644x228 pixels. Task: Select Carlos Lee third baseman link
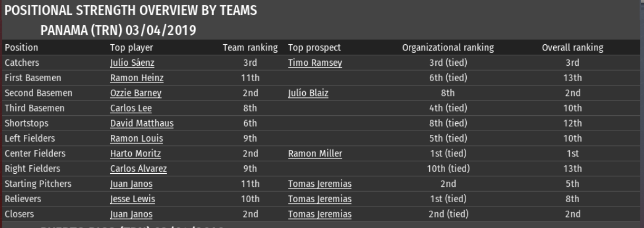(x=131, y=109)
